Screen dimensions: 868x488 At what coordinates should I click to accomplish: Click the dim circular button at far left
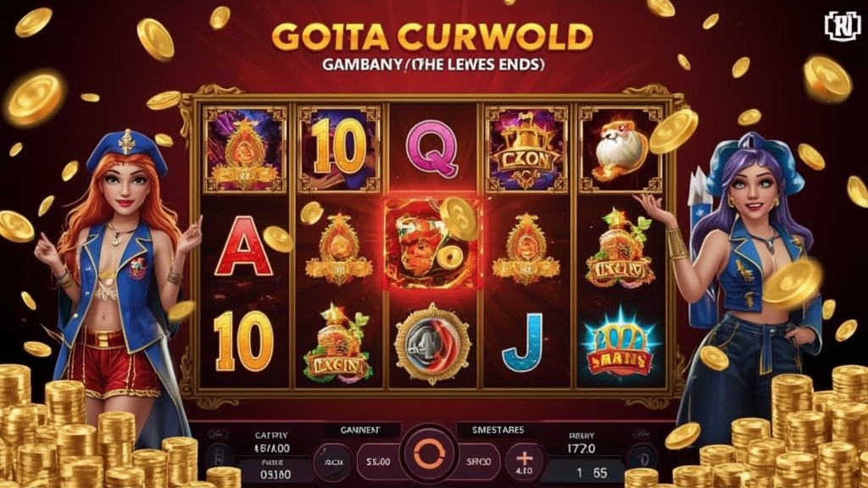click(x=220, y=457)
